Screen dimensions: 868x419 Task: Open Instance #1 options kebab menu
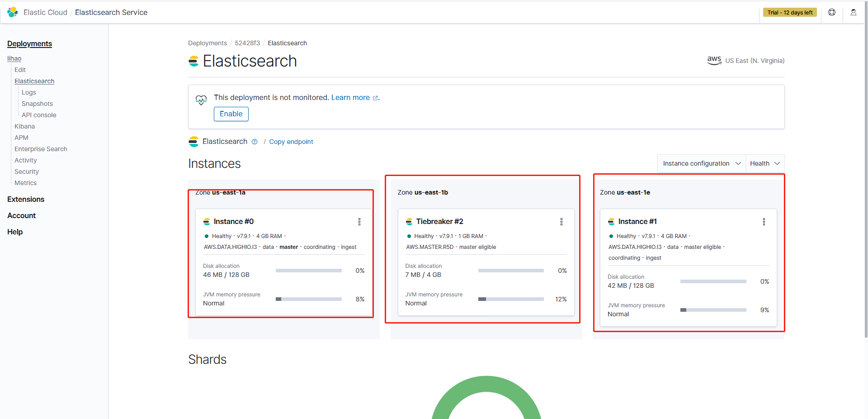pos(764,222)
